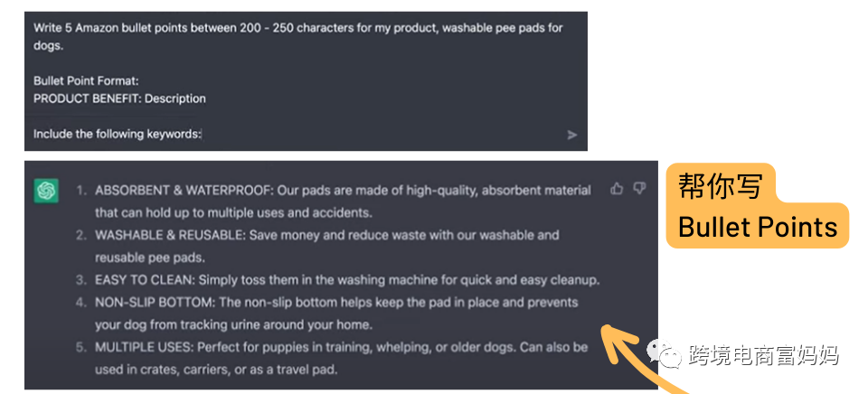This screenshot has height=394, width=868.
Task: Select the NON-SLIP BOTTOM bullet point
Action: click(336, 302)
